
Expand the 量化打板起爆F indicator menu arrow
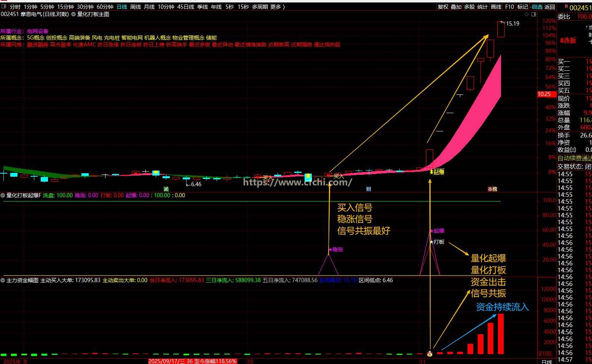click(3, 195)
